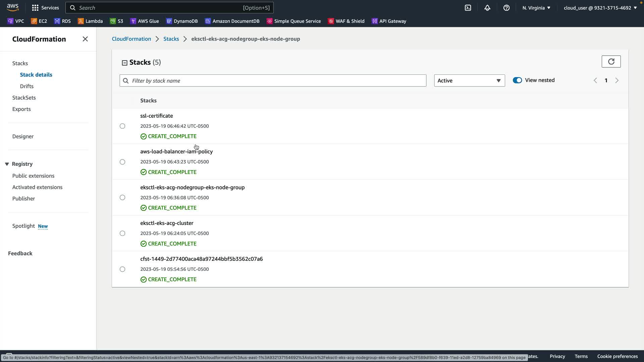The image size is (644, 362).
Task: Click the AWS logo home icon
Action: [x=13, y=7]
